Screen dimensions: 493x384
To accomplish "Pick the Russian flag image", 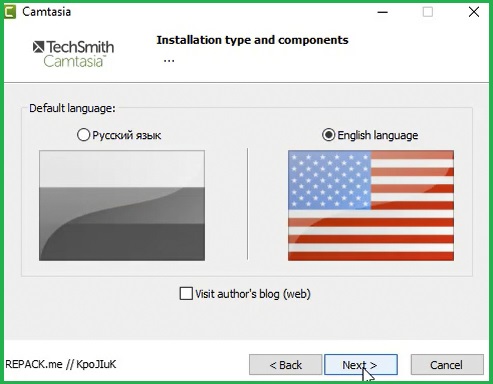I will click(x=122, y=205).
